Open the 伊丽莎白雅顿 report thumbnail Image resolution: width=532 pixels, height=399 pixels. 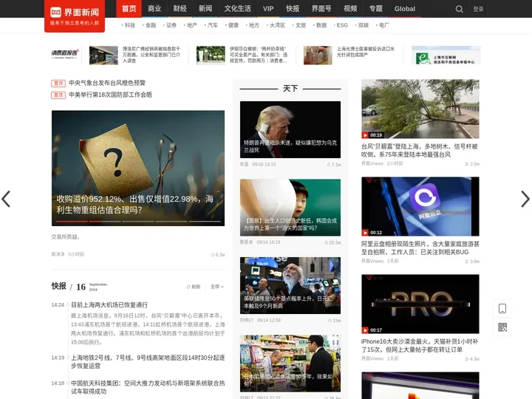pyautogui.click(x=211, y=55)
